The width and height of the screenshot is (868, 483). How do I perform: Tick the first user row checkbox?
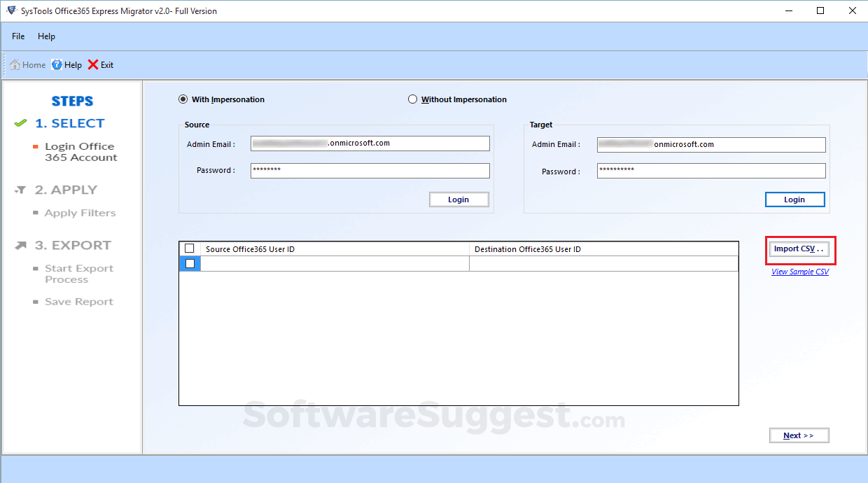pos(189,263)
